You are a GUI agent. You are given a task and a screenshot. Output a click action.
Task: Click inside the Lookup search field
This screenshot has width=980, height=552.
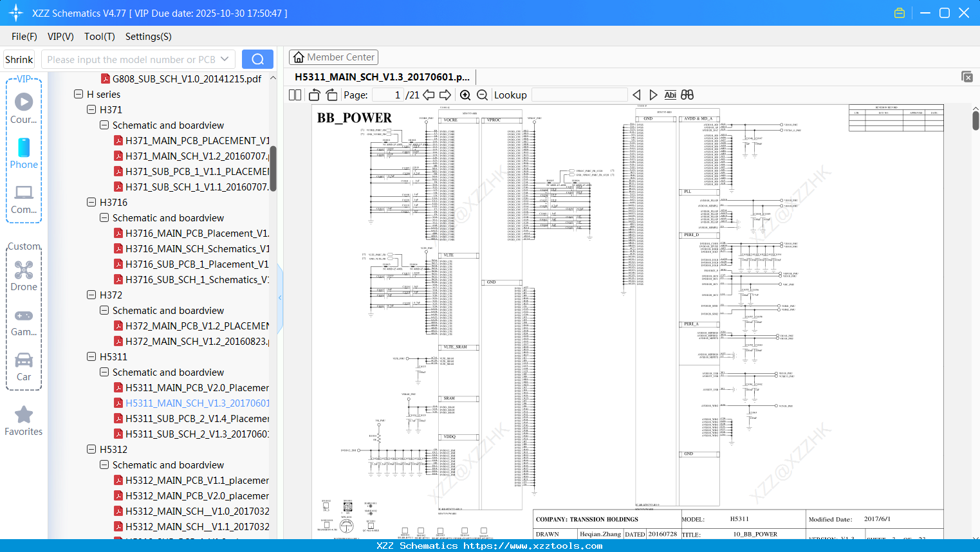pos(579,95)
